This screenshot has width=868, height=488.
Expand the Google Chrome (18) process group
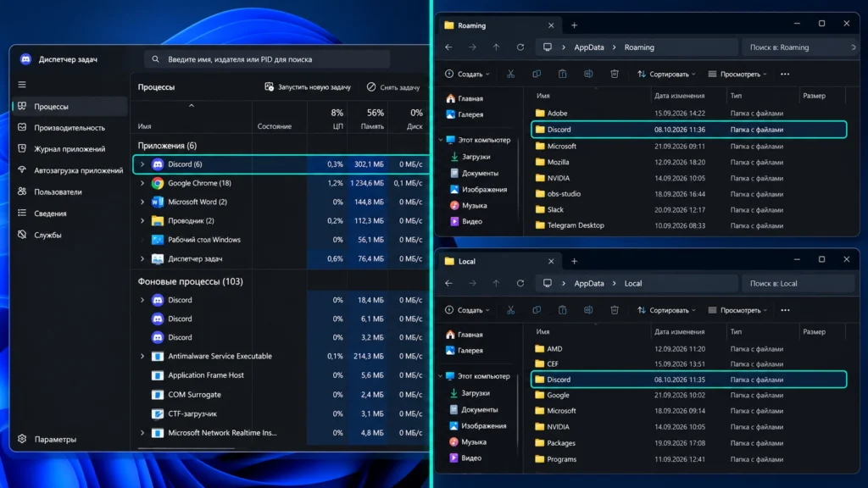coord(142,183)
